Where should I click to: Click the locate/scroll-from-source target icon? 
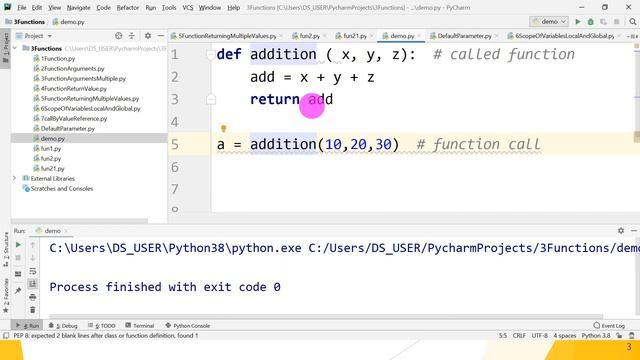[118, 36]
